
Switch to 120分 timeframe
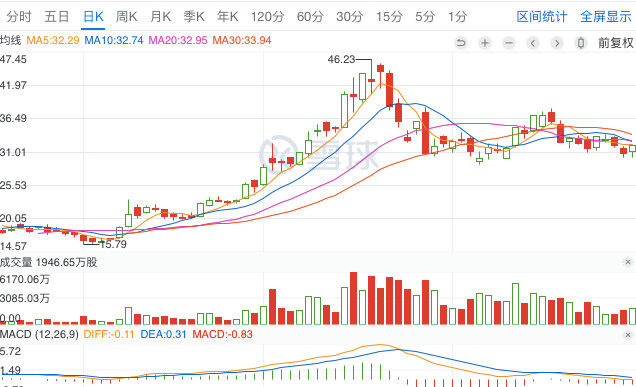click(267, 17)
